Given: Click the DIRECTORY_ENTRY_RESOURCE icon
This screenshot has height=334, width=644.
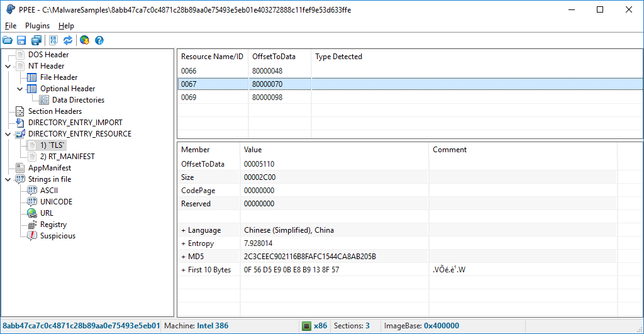Looking at the screenshot, I should (19, 134).
